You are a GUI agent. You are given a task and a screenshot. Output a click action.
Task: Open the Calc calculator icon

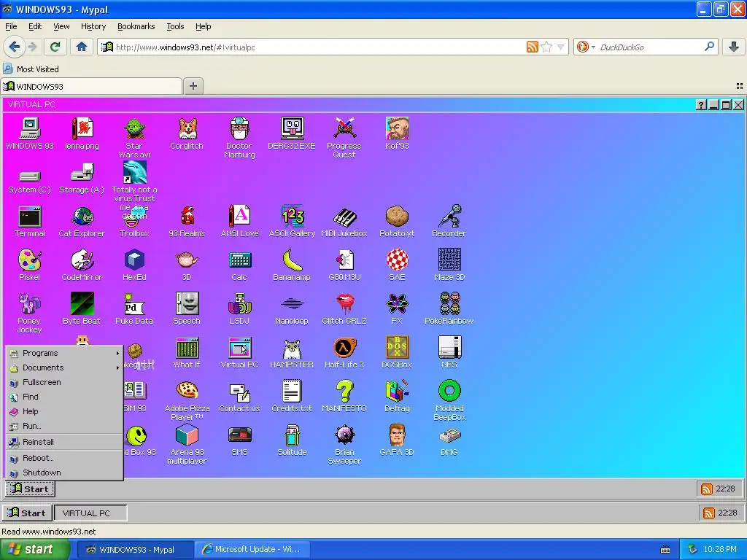point(239,265)
